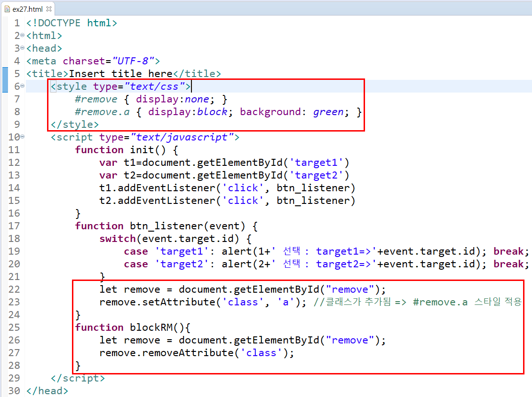The image size is (532, 397).
Task: Click 'Insert title here' title text
Action: click(121, 74)
